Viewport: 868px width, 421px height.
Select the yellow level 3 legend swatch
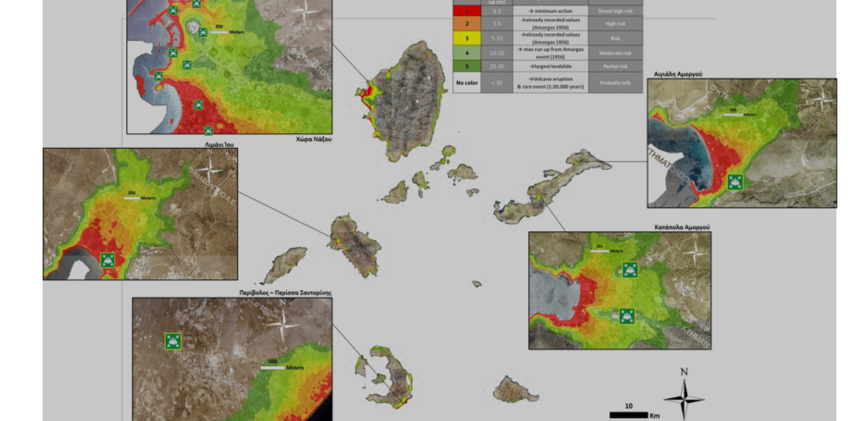click(467, 38)
